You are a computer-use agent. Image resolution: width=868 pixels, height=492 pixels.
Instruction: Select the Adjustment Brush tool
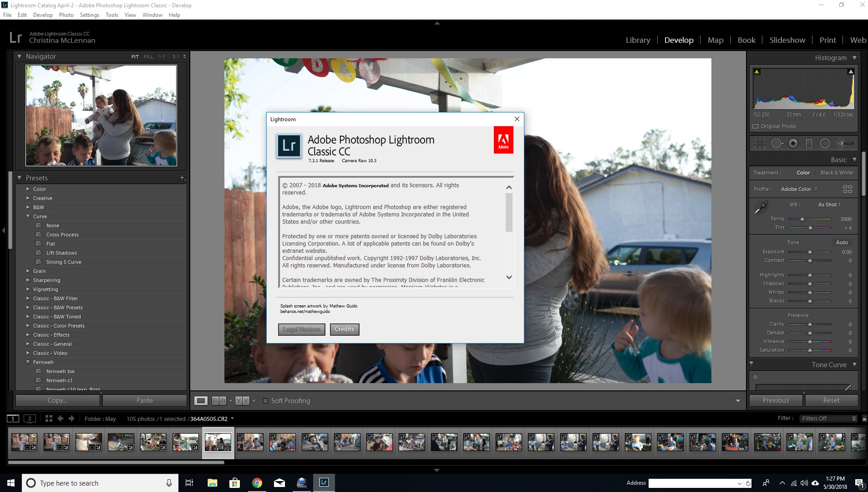(x=845, y=143)
